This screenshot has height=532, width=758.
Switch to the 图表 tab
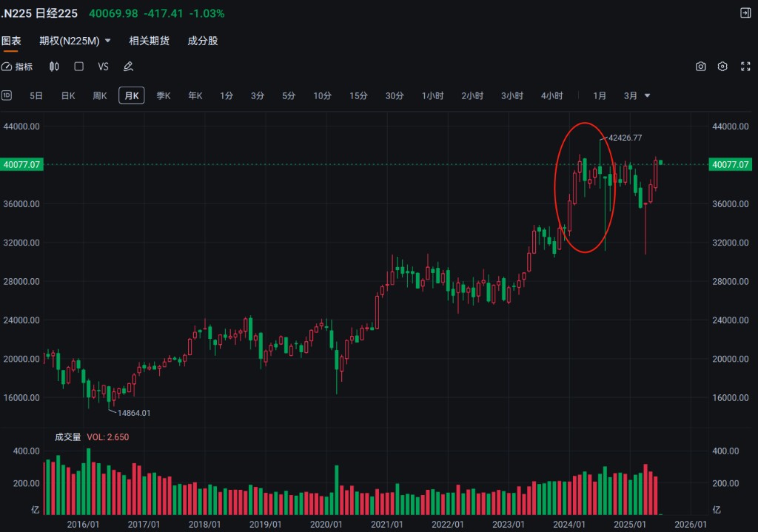pyautogui.click(x=10, y=41)
